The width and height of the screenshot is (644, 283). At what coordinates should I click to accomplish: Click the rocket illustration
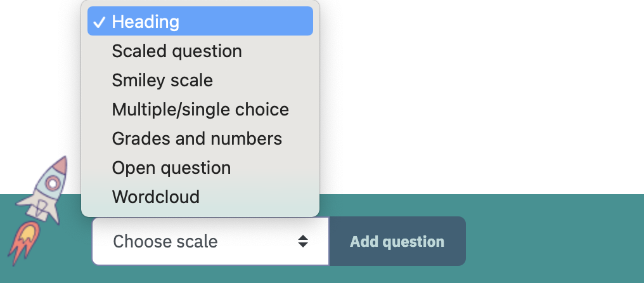click(39, 210)
